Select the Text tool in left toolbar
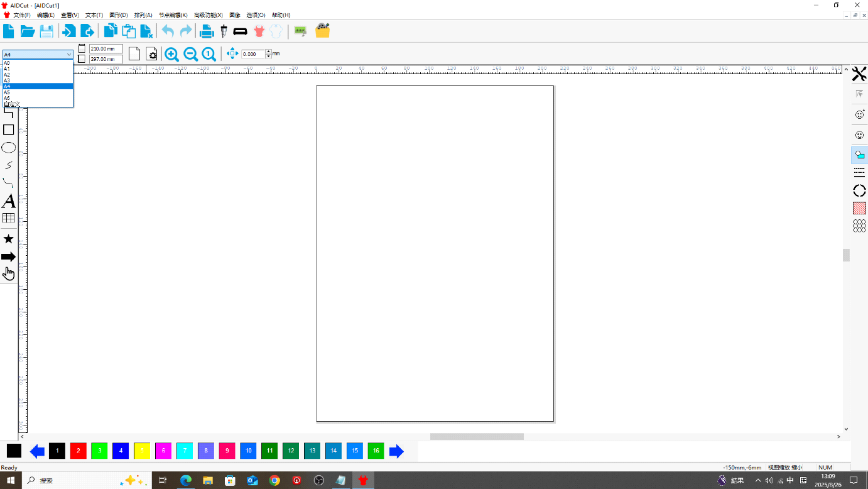This screenshot has width=868, height=489. (9, 201)
